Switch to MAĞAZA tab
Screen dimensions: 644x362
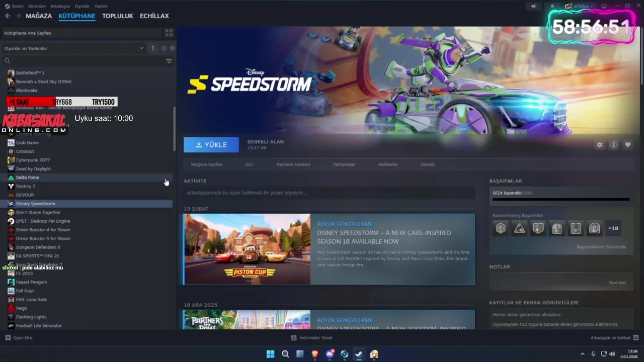[39, 16]
